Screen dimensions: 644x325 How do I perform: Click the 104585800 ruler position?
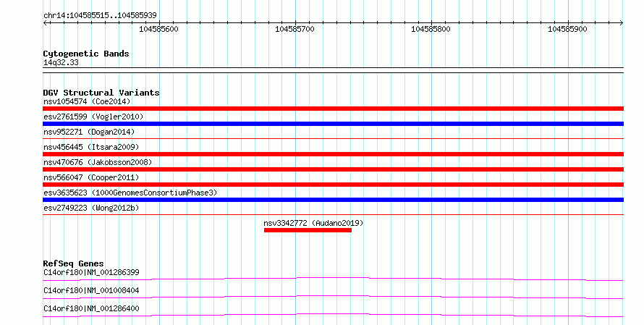tap(431, 29)
